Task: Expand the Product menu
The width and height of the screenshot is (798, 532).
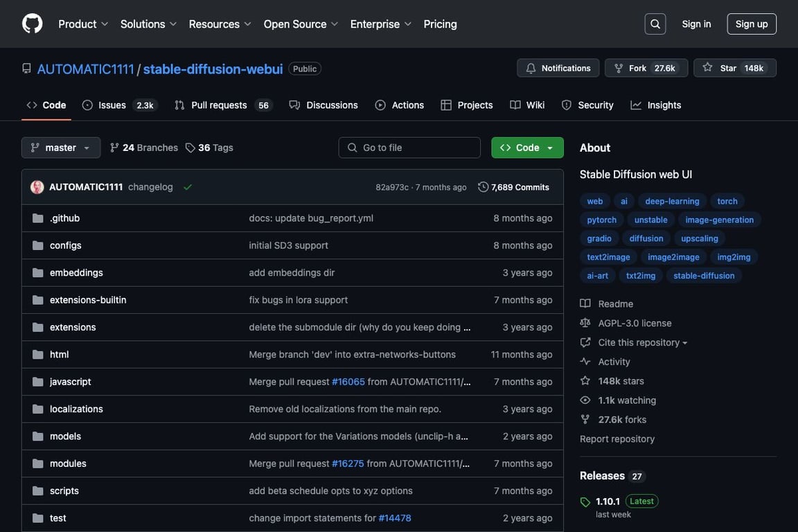Action: click(x=83, y=24)
